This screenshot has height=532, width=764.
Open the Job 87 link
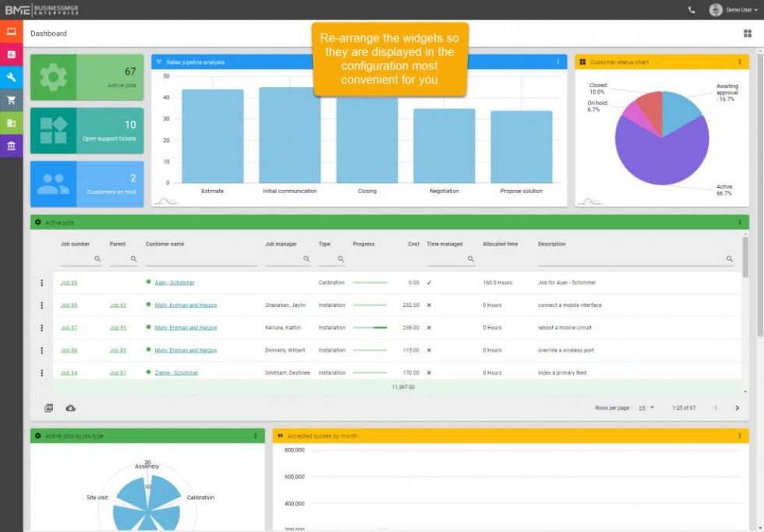(69, 328)
